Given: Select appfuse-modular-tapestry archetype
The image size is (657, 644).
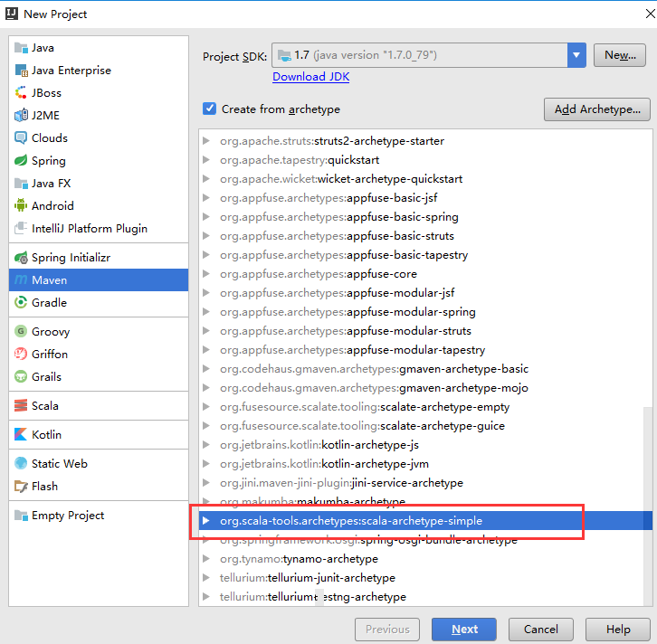Looking at the screenshot, I should click(425, 350).
